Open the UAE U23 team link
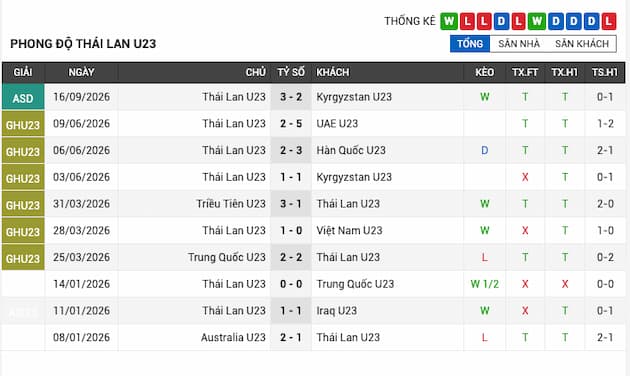Viewport: 630px width, 376px height. tap(337, 123)
